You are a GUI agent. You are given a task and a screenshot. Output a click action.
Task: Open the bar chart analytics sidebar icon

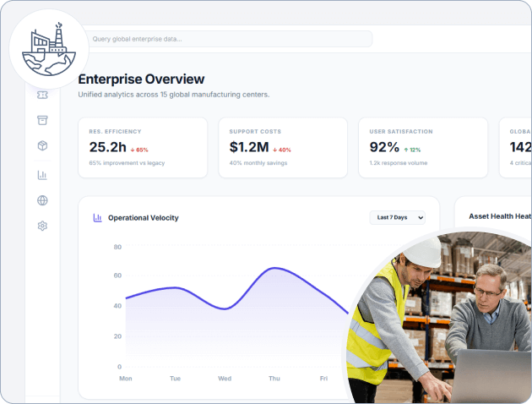coord(42,175)
